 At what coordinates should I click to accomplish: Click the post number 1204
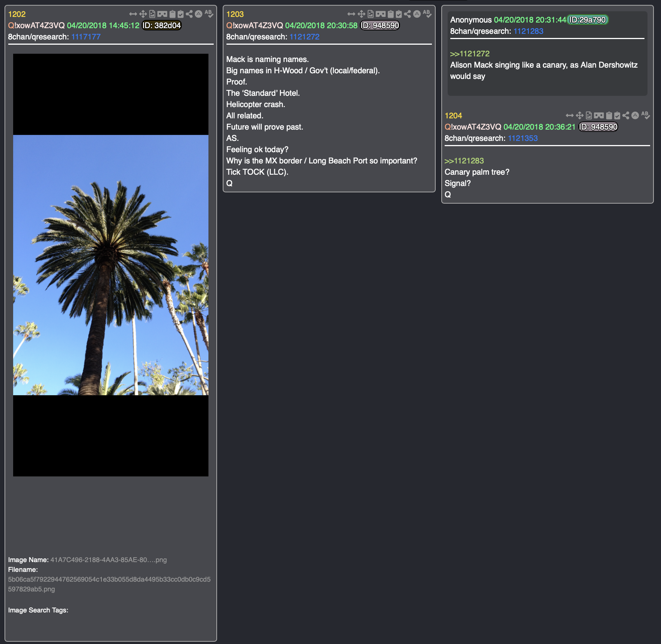point(453,116)
